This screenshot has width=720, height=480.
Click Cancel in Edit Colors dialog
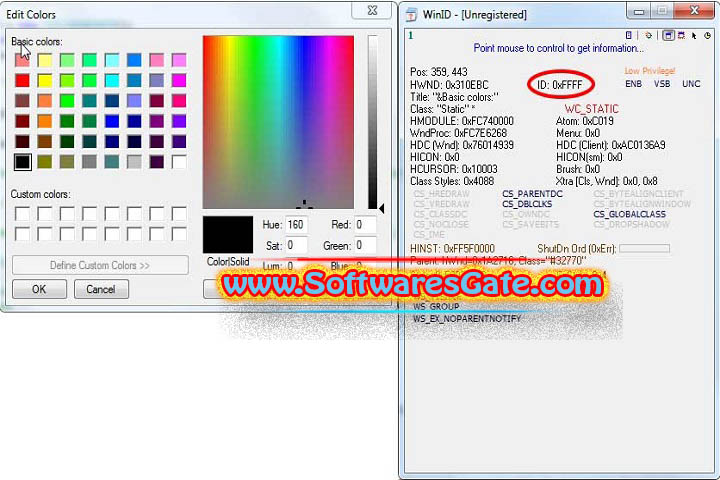(101, 289)
